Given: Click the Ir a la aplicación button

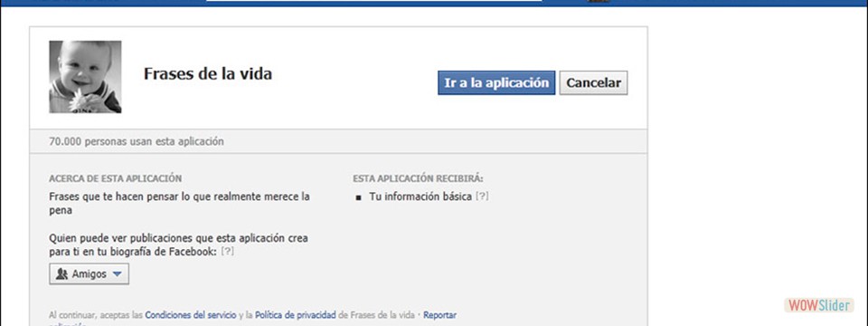Looking at the screenshot, I should click(x=496, y=82).
